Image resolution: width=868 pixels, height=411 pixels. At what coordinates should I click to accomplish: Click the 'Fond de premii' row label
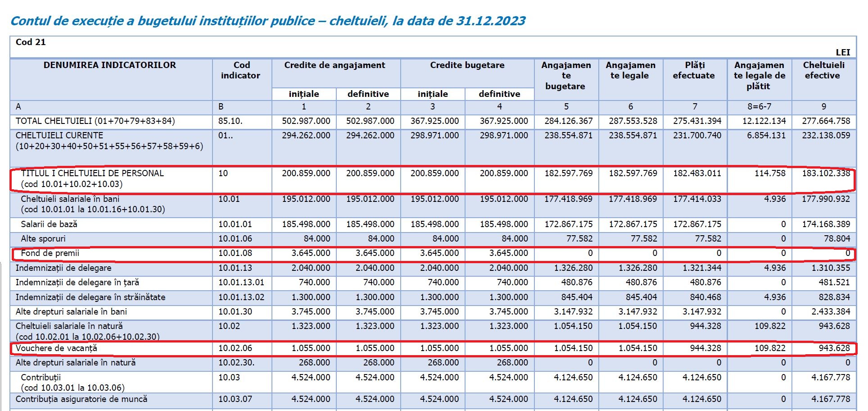coord(50,253)
